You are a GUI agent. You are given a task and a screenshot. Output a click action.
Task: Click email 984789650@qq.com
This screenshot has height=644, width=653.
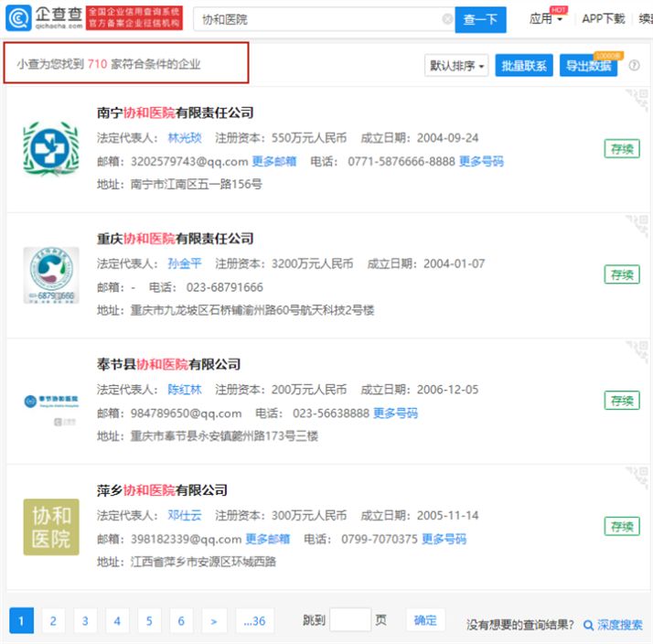[x=187, y=413]
